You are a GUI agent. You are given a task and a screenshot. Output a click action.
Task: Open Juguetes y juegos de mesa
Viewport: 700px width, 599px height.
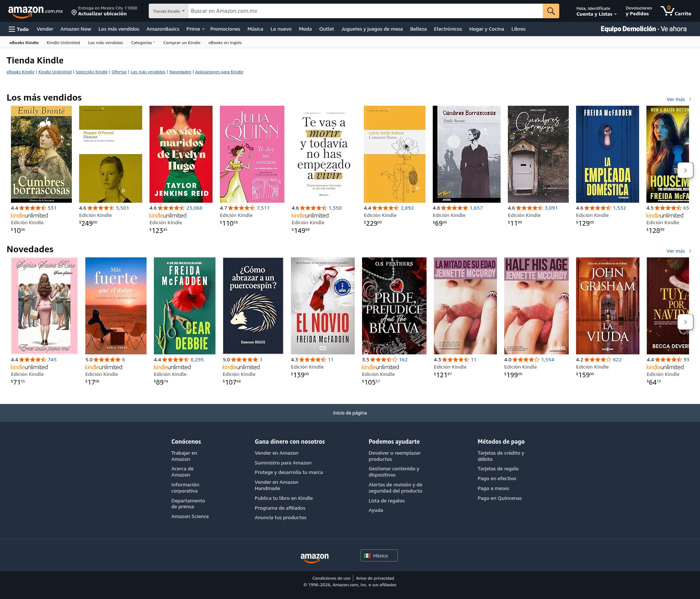(372, 29)
